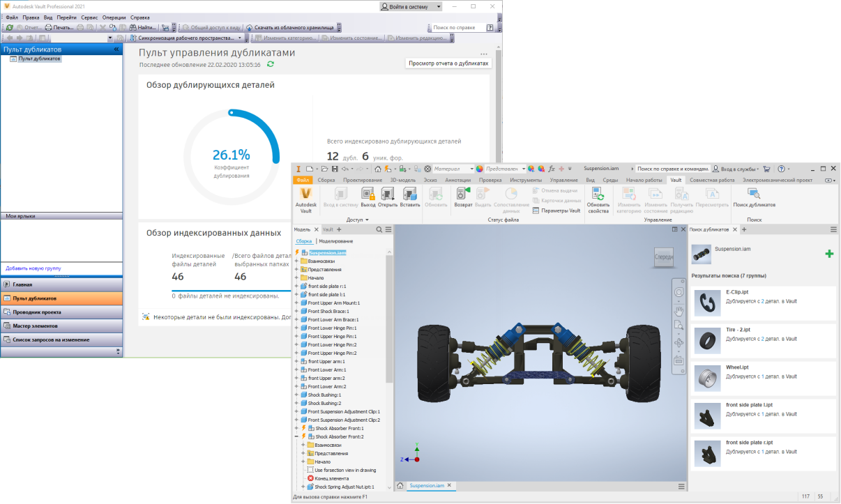
Task: Click the fx parameters icon
Action: [x=552, y=169]
